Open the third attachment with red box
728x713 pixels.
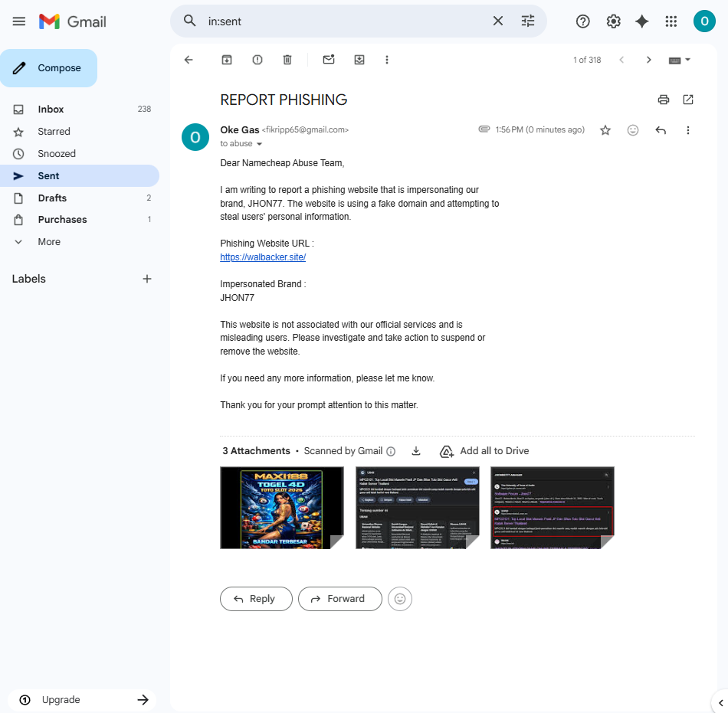[x=553, y=508]
